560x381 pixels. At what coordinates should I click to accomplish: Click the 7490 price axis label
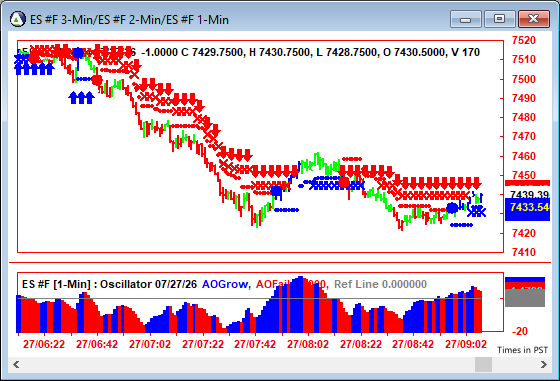(524, 98)
